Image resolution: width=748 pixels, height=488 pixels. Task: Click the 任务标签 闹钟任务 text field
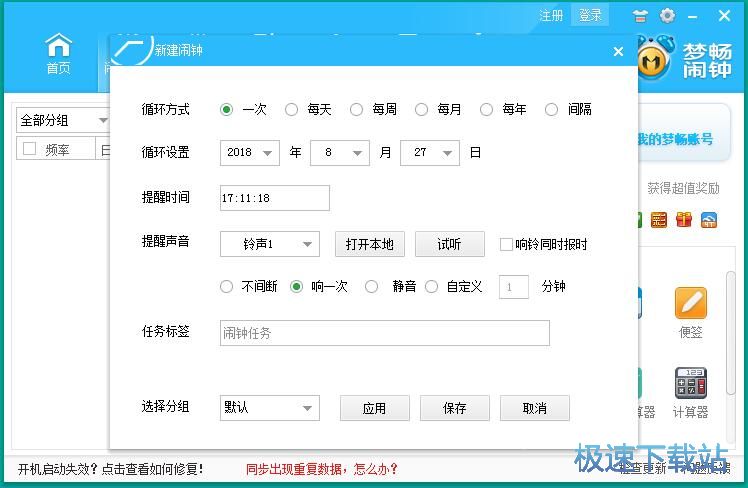click(384, 333)
